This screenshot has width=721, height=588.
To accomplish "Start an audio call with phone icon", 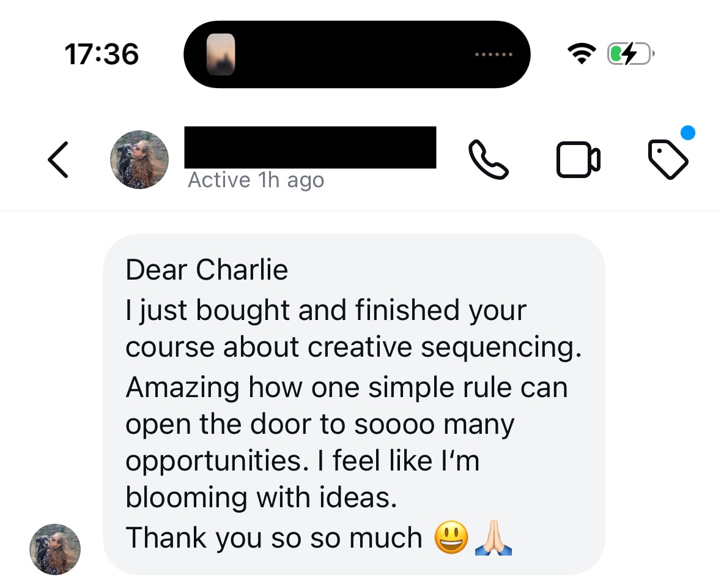I will pos(488,160).
